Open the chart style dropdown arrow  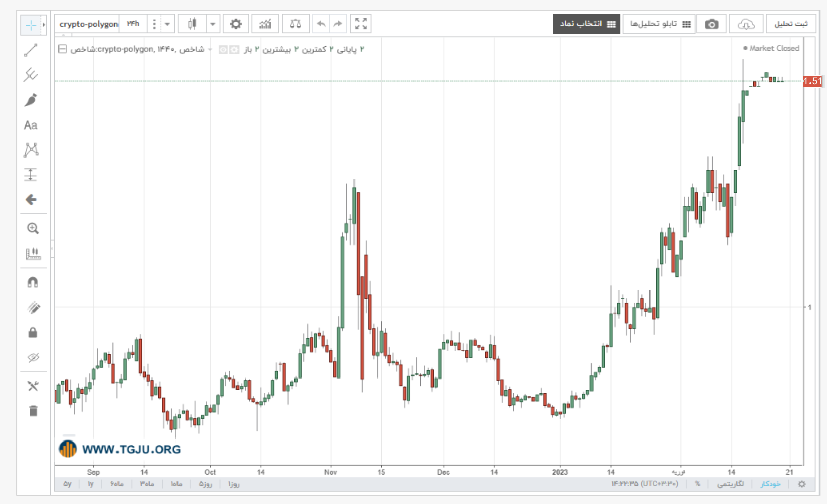click(x=213, y=24)
